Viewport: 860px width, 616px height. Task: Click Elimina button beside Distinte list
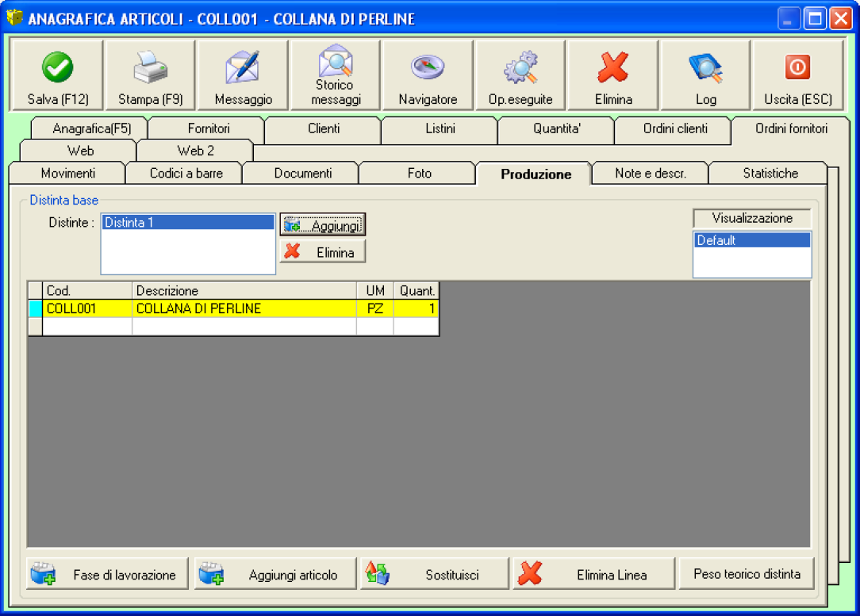323,252
